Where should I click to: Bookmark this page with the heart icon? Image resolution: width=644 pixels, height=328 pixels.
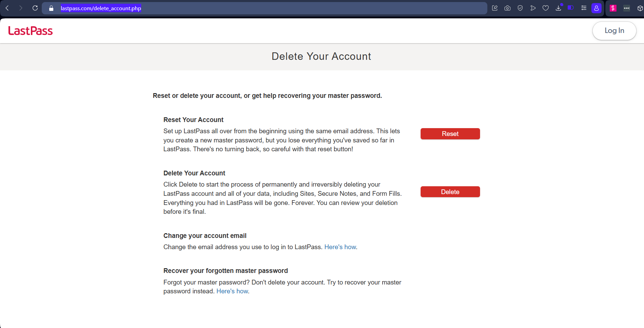click(546, 8)
